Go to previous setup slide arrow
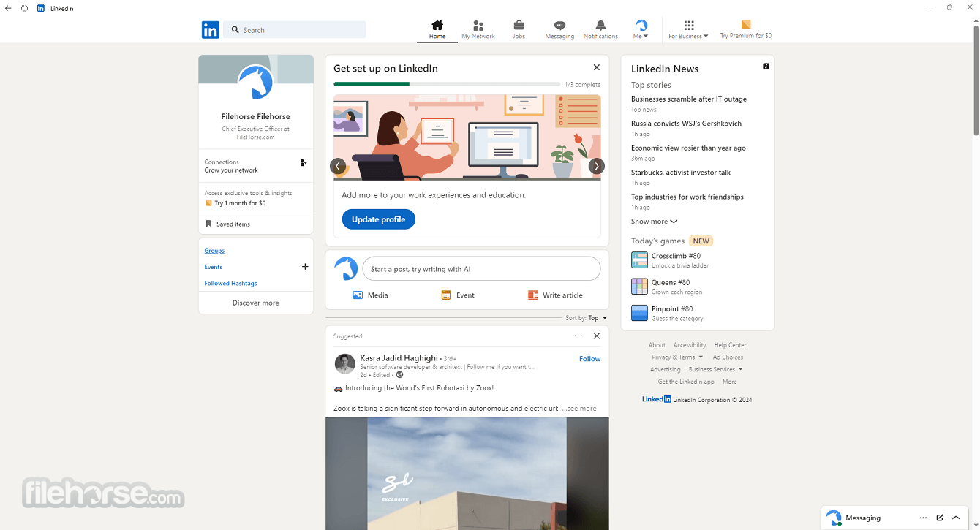The height and width of the screenshot is (530, 980). (338, 166)
